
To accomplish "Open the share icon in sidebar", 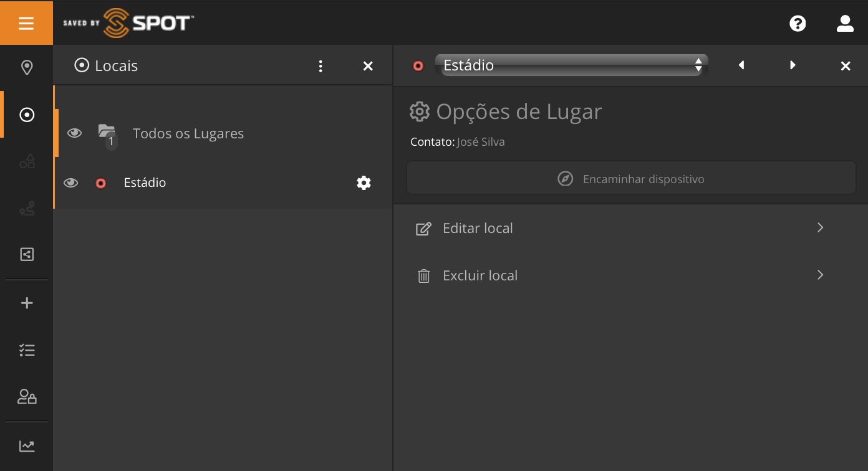I will tap(27, 254).
